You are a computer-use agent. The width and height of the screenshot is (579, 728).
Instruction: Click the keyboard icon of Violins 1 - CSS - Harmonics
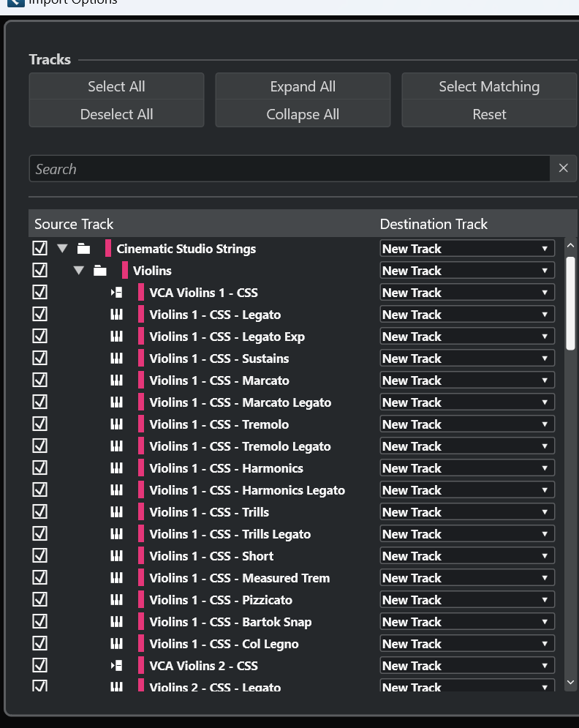pos(116,468)
